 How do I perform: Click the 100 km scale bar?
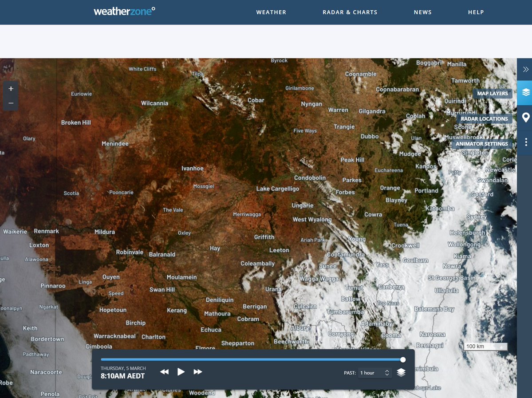point(485,347)
